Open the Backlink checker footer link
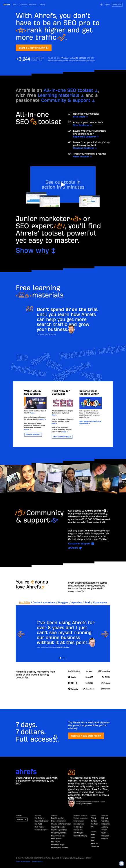 coord(57,818)
